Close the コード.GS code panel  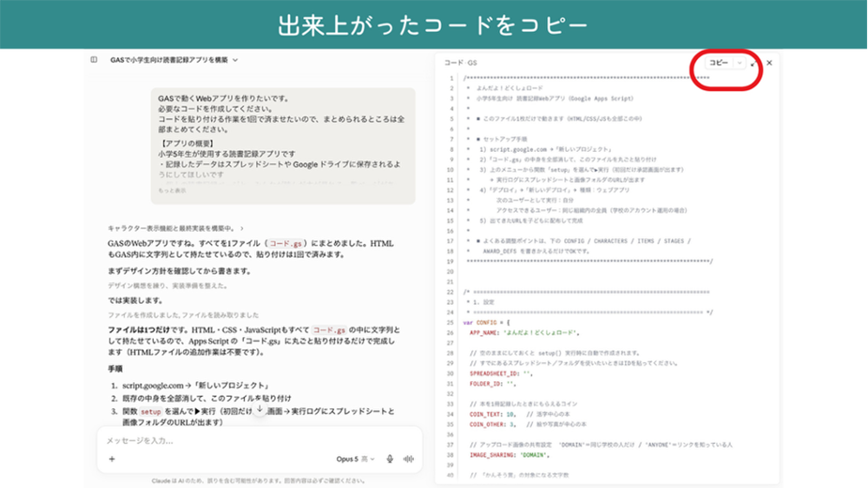click(769, 63)
